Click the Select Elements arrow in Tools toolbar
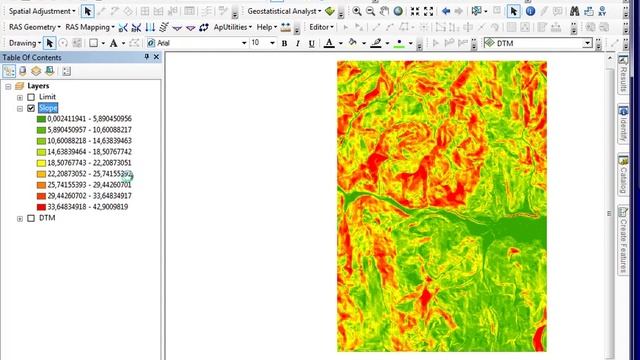 tap(513, 11)
